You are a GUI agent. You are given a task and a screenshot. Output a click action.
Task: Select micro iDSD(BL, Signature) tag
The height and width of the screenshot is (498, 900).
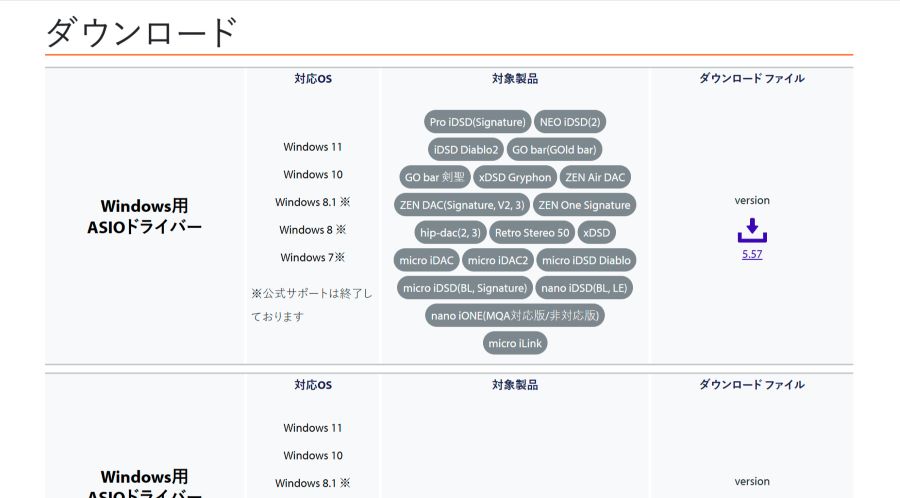coord(465,288)
